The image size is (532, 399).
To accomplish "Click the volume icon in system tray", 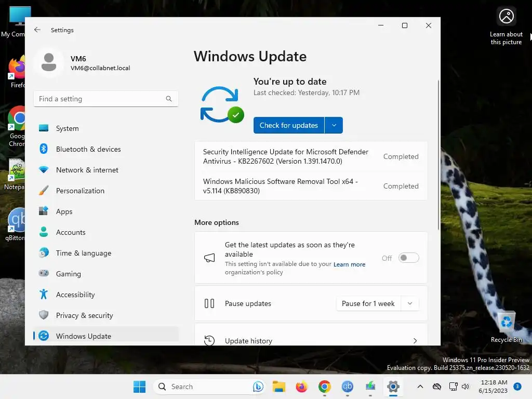I will click(465, 387).
